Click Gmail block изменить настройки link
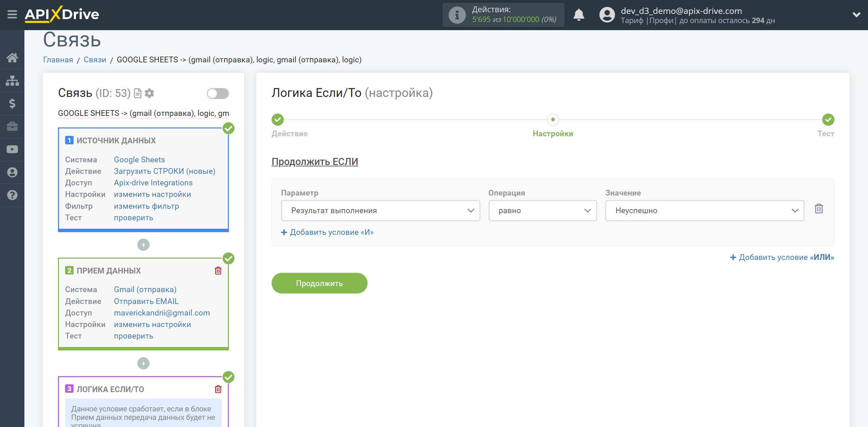Screen dimensions: 868x427 pyautogui.click(x=153, y=324)
